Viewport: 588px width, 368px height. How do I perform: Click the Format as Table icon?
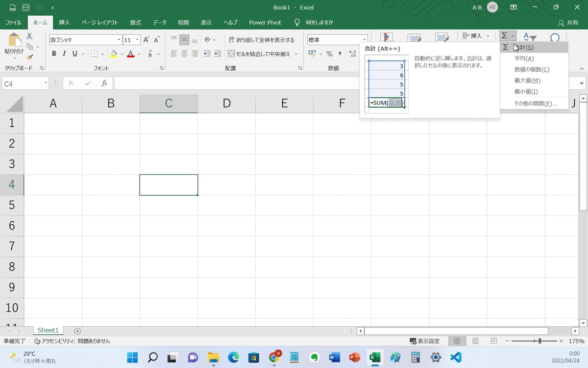click(x=415, y=37)
